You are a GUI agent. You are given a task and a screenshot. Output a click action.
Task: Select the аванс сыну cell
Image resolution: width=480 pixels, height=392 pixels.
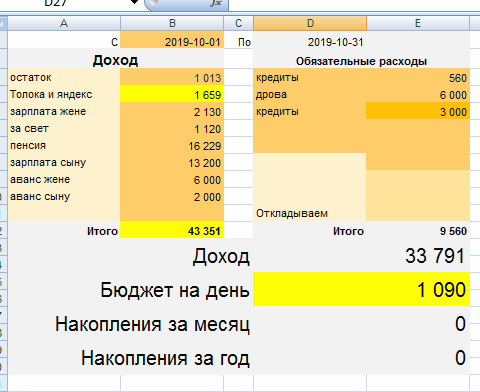[x=64, y=196]
